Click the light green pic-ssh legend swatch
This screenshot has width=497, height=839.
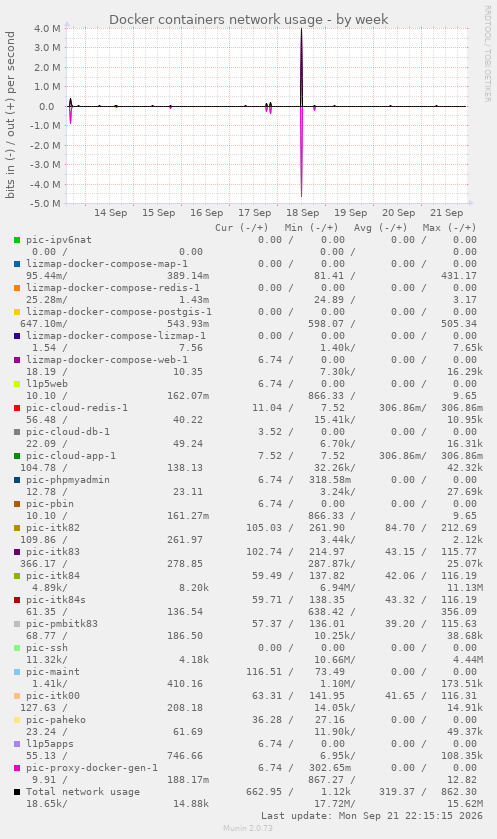(17, 649)
